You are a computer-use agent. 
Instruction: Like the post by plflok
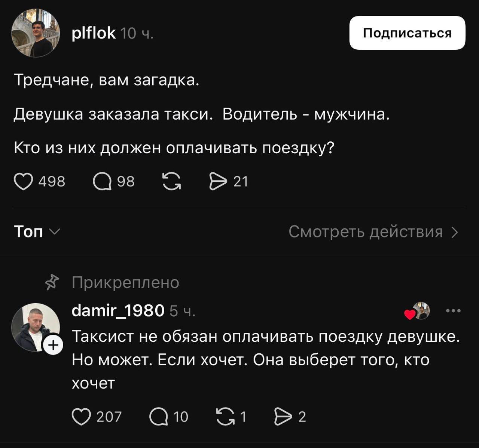coord(23,182)
